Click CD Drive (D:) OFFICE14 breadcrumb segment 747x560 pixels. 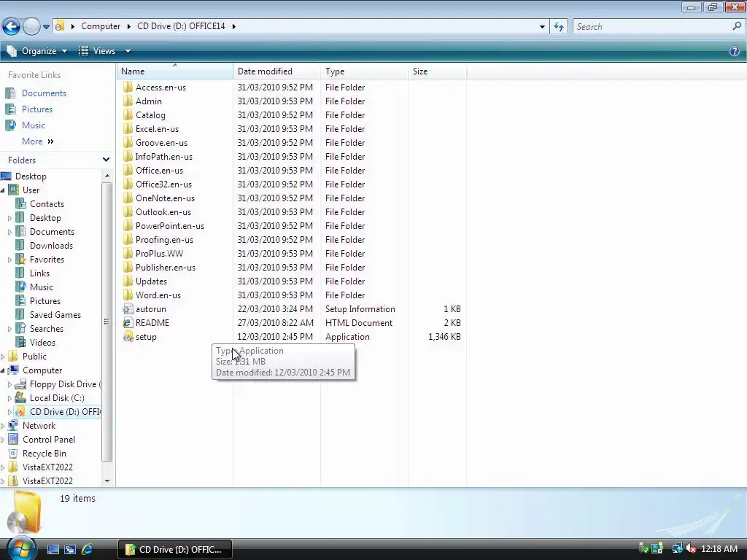point(181,26)
